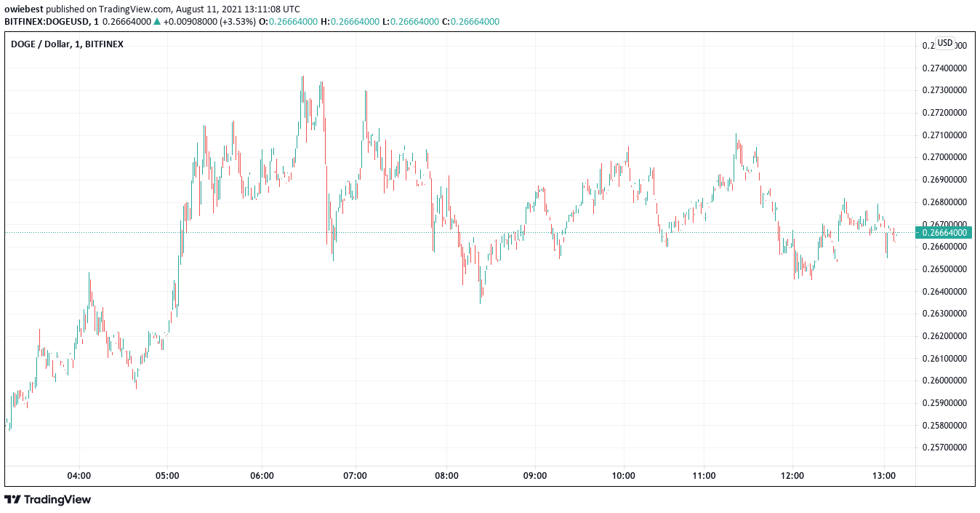Click the green up-arrow change indicator
The image size is (980, 513).
(x=156, y=22)
